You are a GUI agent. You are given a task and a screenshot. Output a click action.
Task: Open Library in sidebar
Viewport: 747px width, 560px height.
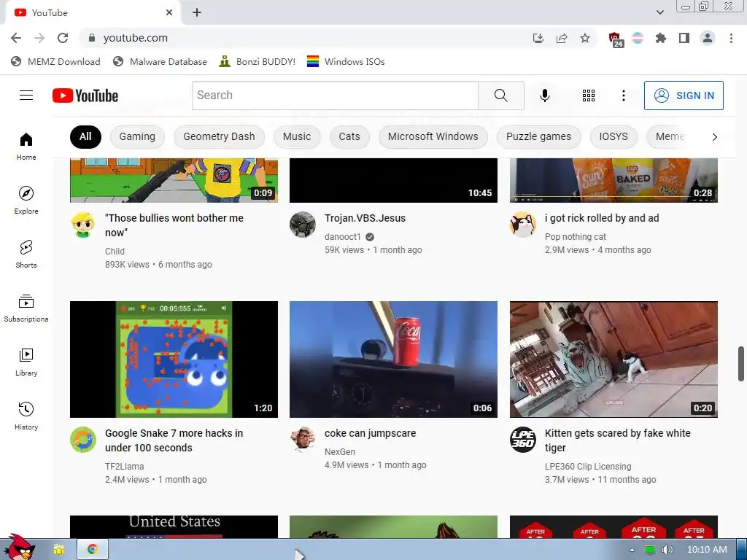click(x=26, y=362)
